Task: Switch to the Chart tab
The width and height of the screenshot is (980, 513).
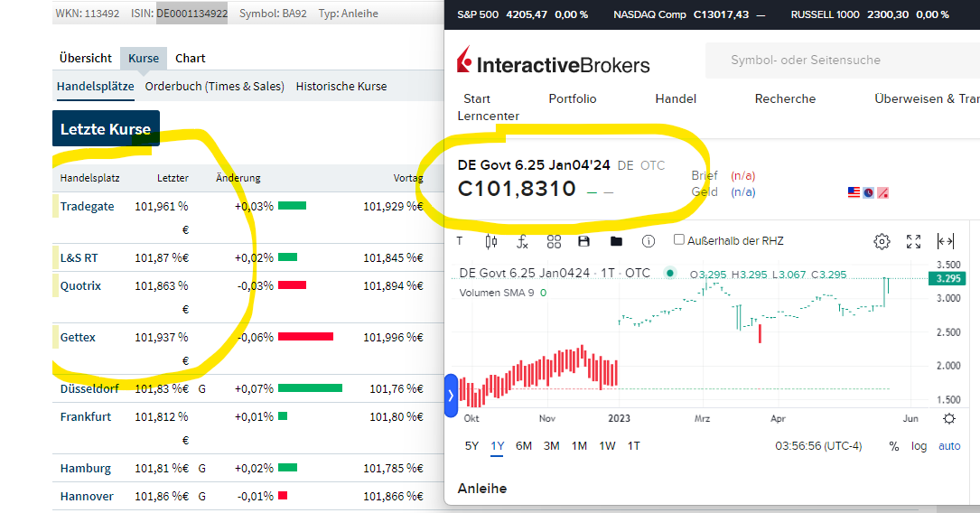Action: pos(190,58)
